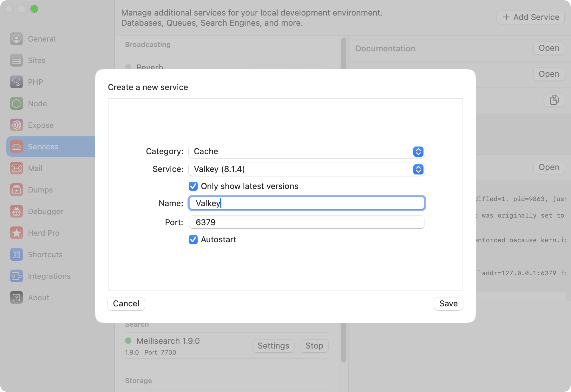The width and height of the screenshot is (571, 392).
Task: Click the Node hexagon icon
Action: (x=16, y=103)
